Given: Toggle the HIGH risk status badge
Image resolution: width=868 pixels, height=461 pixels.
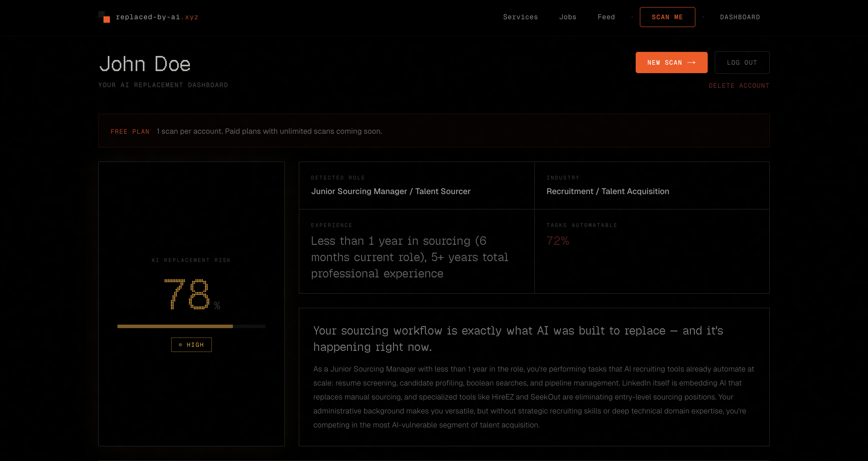Looking at the screenshot, I should pyautogui.click(x=191, y=345).
